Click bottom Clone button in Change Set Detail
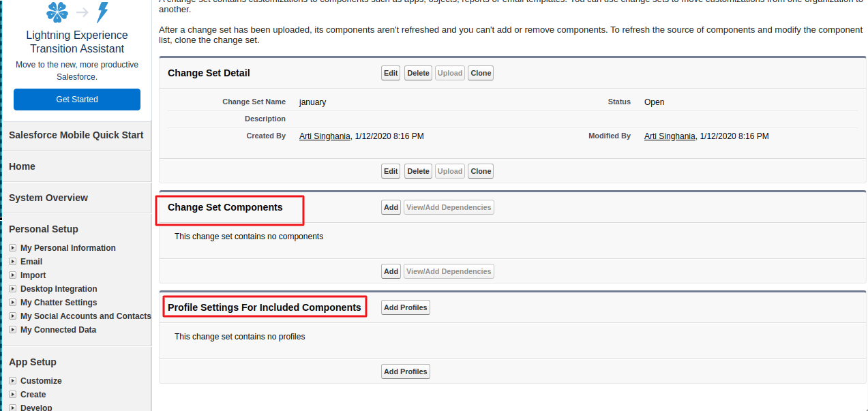Viewport: 868px width, 411px height. [481, 171]
